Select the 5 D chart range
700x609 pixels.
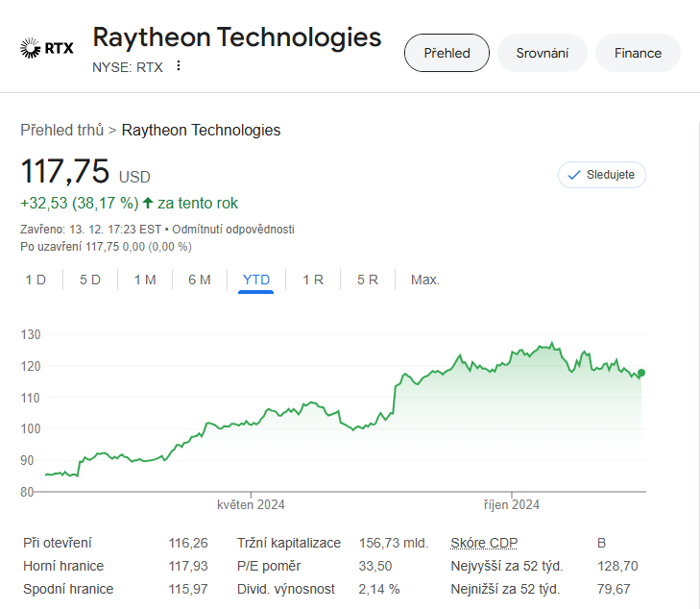pyautogui.click(x=90, y=280)
